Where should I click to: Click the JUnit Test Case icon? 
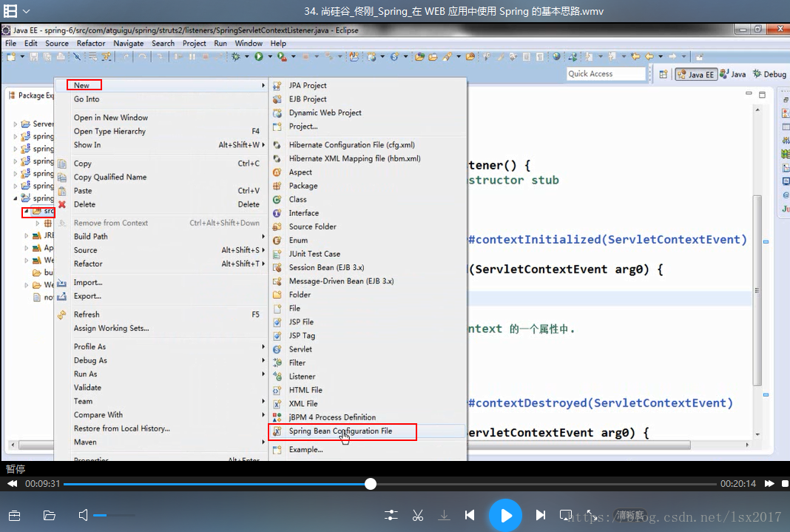[x=277, y=254]
